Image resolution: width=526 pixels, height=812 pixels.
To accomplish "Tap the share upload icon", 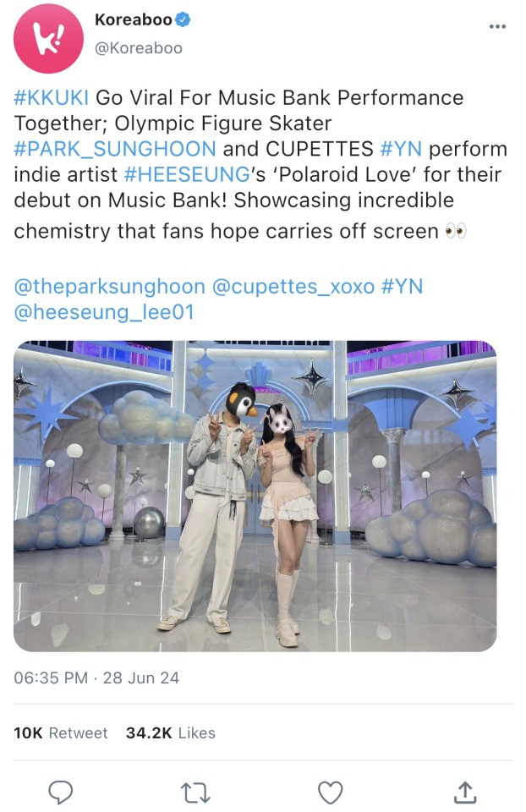I will click(465, 793).
